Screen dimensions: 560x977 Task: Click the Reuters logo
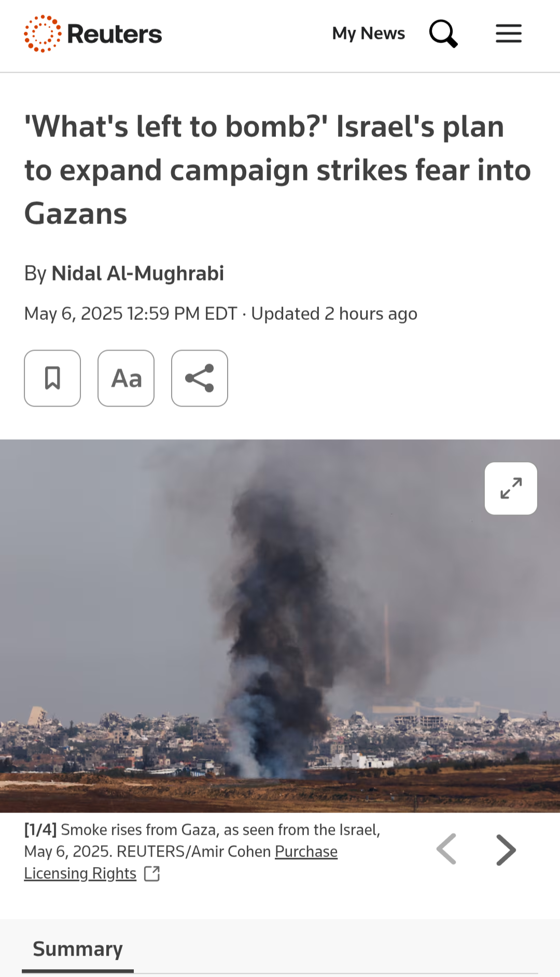click(x=93, y=34)
